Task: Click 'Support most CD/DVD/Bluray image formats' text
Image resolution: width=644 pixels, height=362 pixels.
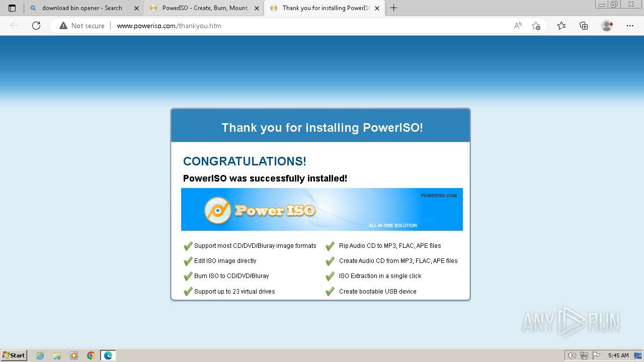Action: pos(255,246)
